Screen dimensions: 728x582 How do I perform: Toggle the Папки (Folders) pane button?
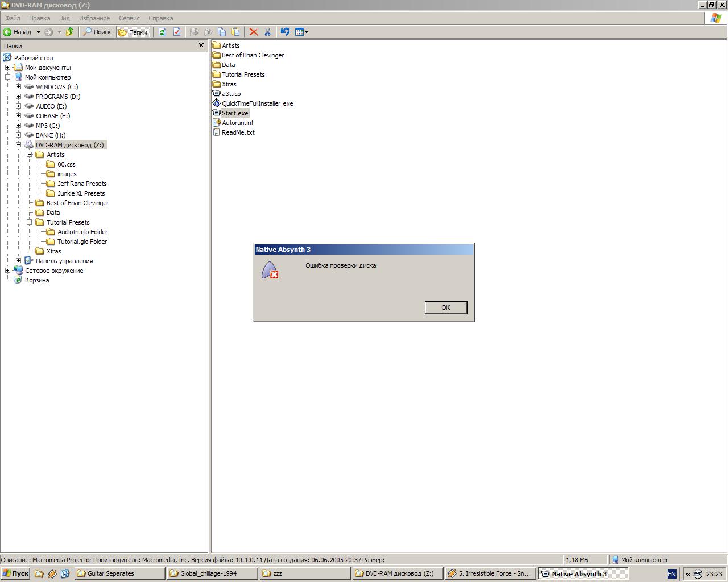coord(133,32)
